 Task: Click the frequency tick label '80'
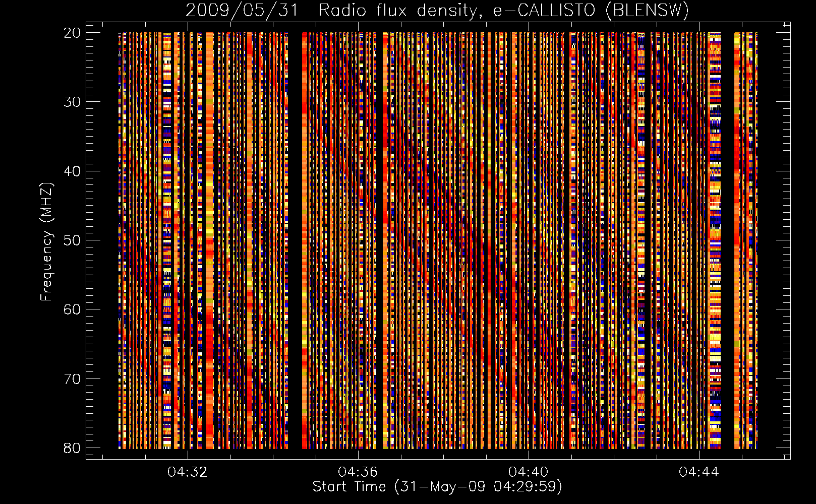72,448
